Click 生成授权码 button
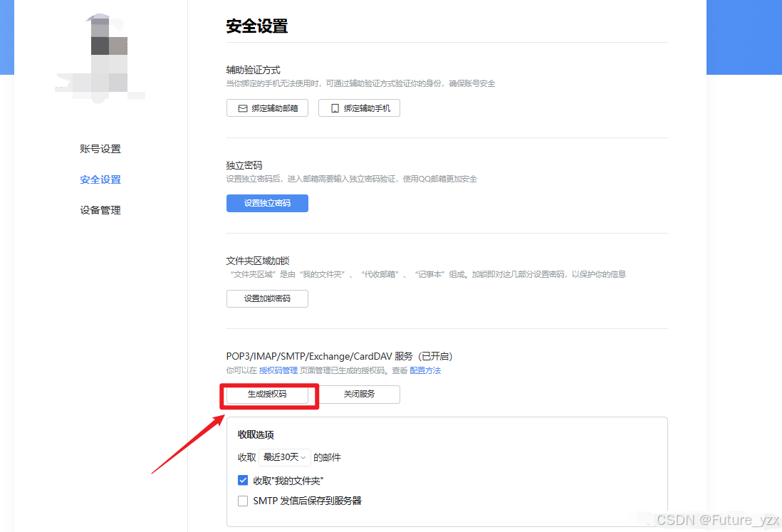Screen dimensions: 782x532 [x=267, y=394]
